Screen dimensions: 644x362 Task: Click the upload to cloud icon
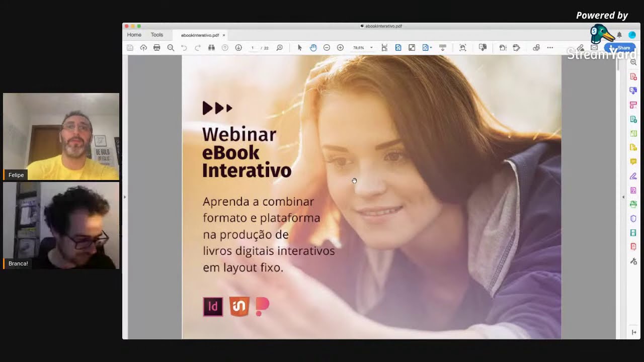(x=143, y=48)
